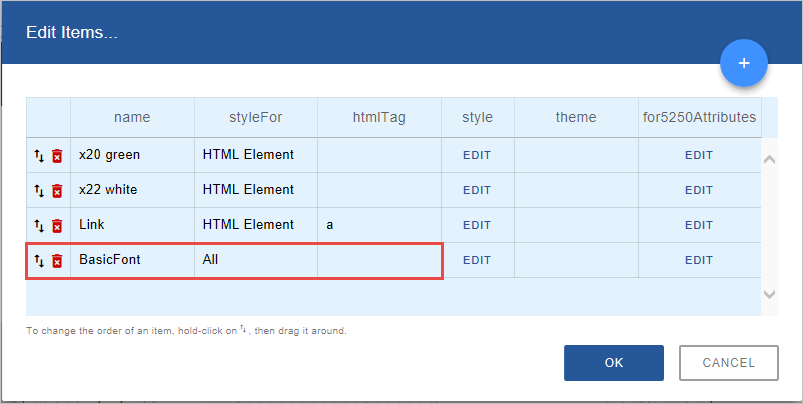Confirm with the OK button

coord(613,363)
